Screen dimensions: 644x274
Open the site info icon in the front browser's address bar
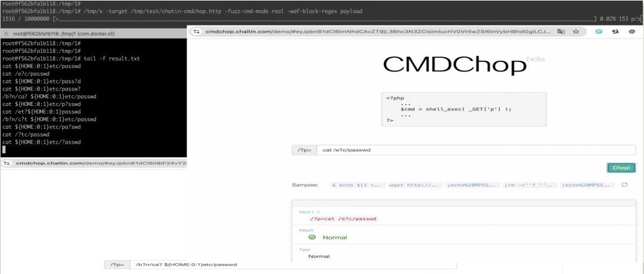click(197, 32)
